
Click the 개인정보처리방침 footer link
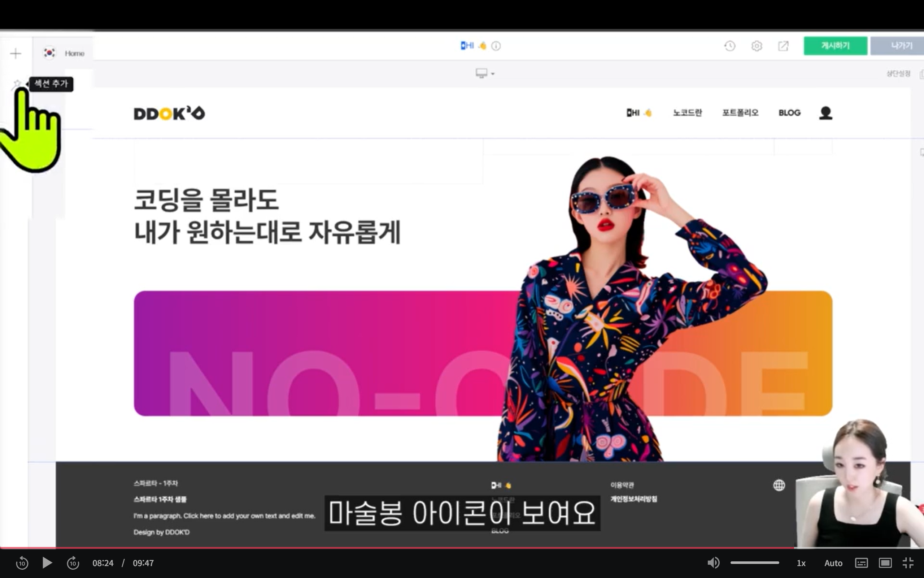pos(634,499)
